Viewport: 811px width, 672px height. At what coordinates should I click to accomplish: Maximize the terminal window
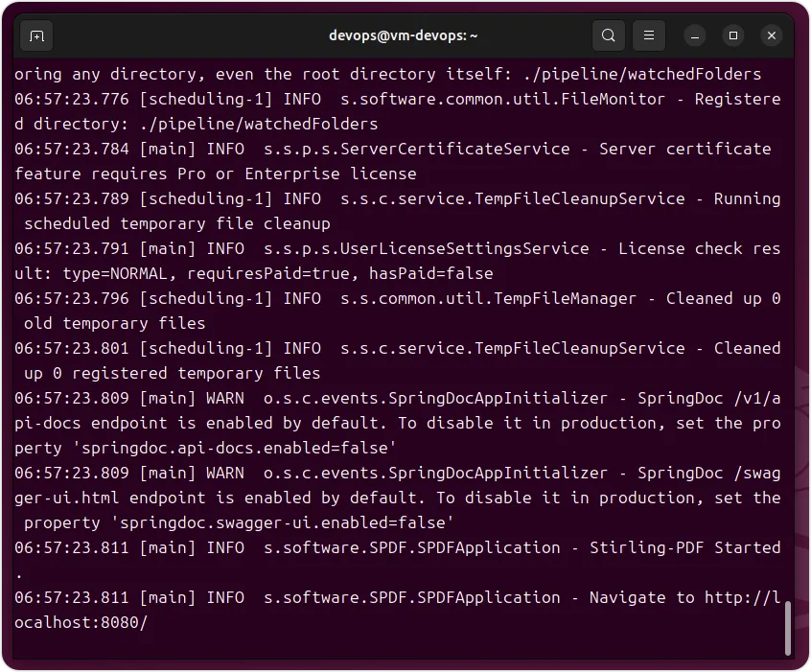733,35
